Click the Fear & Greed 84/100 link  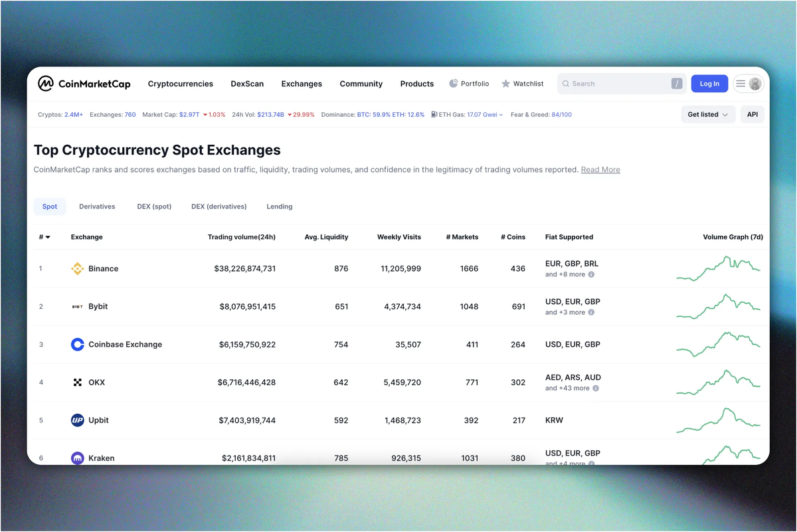[562, 114]
